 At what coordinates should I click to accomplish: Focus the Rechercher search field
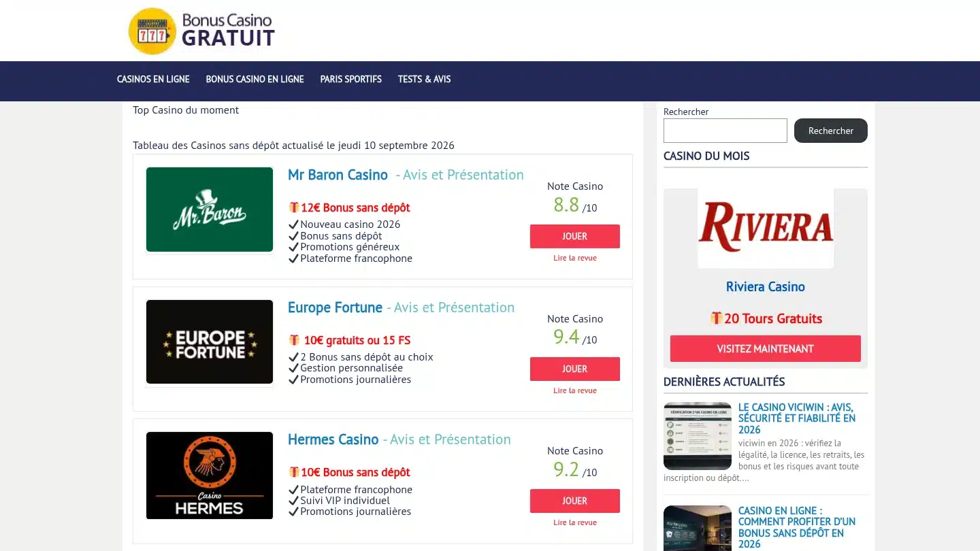click(725, 131)
